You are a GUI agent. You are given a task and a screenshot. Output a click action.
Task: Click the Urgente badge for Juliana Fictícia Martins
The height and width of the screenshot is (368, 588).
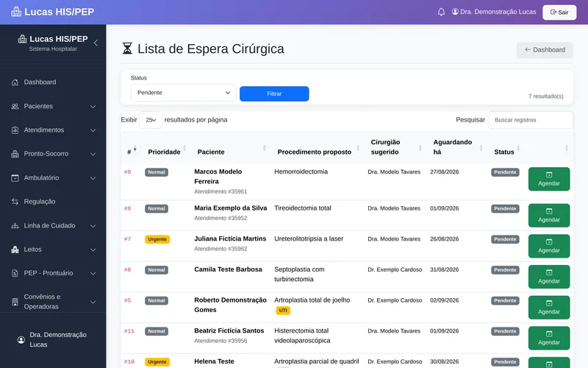pyautogui.click(x=157, y=239)
